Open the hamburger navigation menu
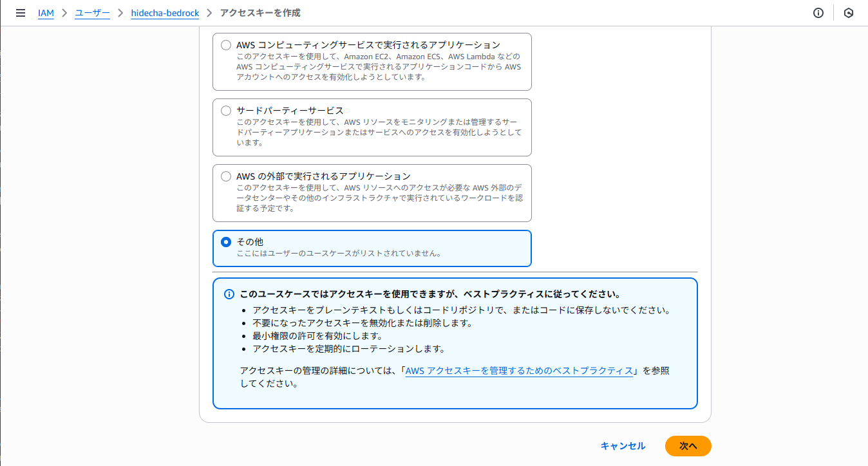This screenshot has height=466, width=868. click(20, 13)
